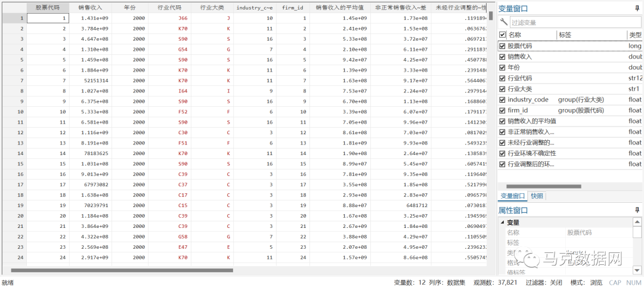
Task: Uncheck the 年份 variable checkbox
Action: (502, 67)
